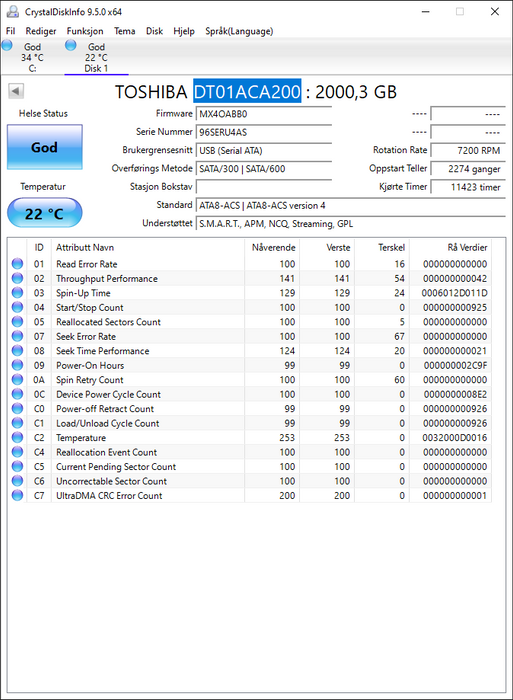Click the serial number field 96SERU4AS
Viewport: 513px width, 700px height.
pos(264,132)
